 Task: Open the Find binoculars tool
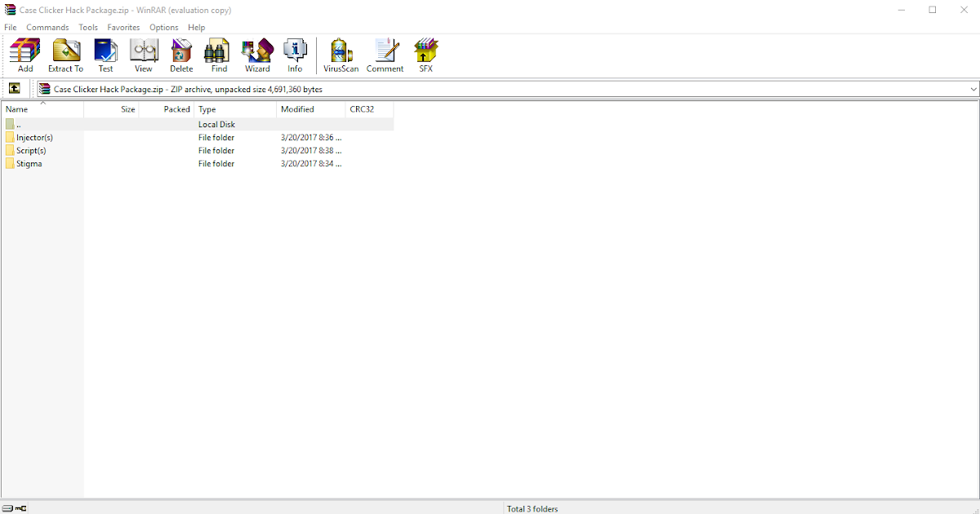point(219,55)
